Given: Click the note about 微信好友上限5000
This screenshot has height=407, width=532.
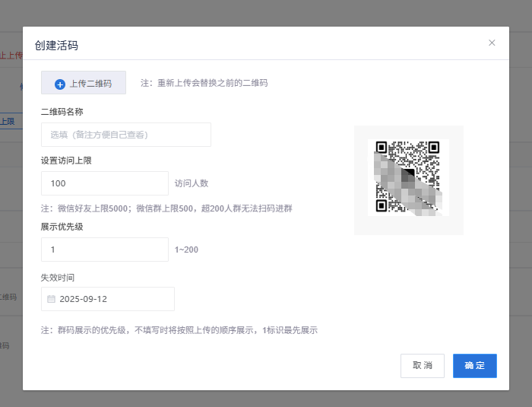Looking at the screenshot, I should tap(166, 208).
